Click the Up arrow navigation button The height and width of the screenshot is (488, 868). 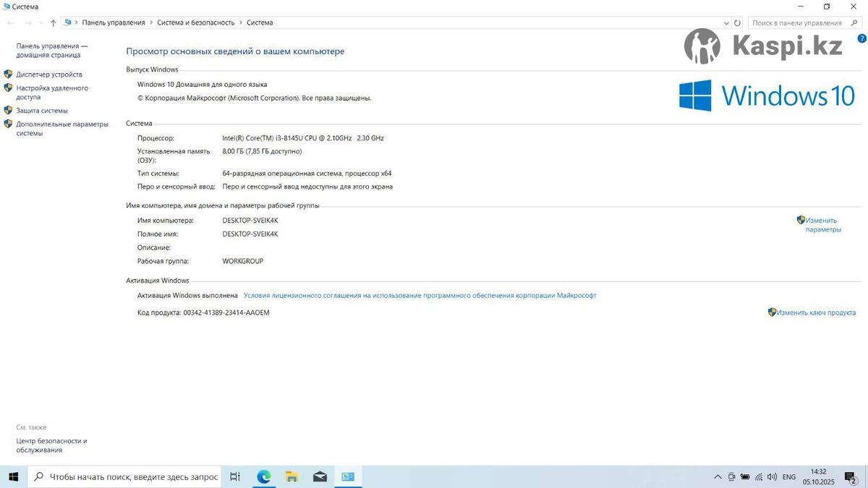[53, 23]
